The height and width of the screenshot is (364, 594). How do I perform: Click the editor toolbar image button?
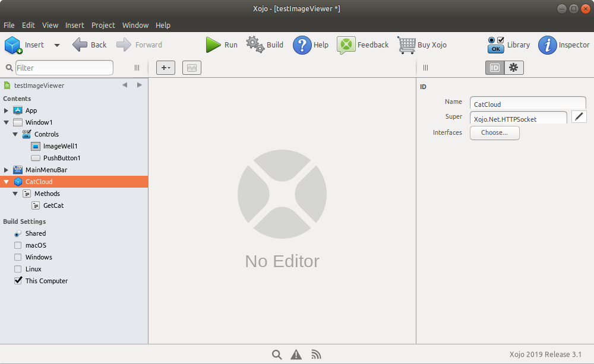(x=192, y=68)
